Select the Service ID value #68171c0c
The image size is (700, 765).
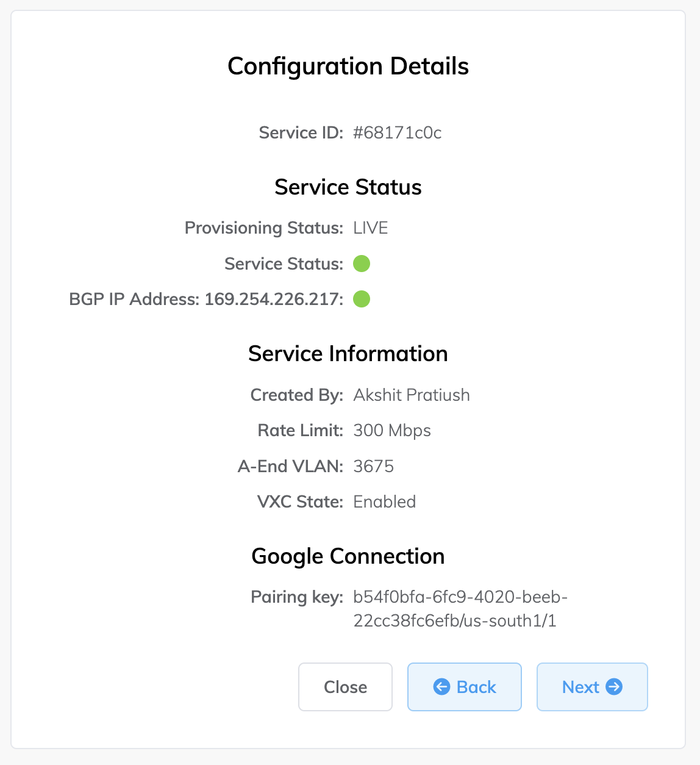coord(397,133)
